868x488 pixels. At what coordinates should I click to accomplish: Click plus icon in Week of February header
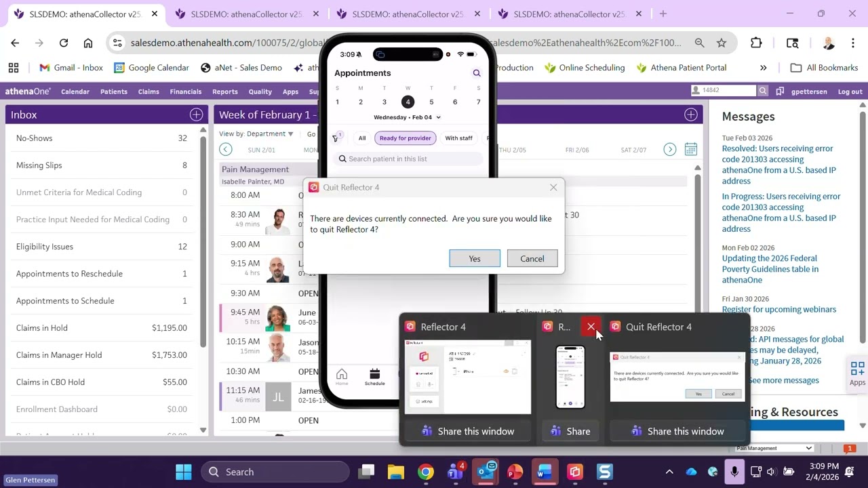pos(691,115)
